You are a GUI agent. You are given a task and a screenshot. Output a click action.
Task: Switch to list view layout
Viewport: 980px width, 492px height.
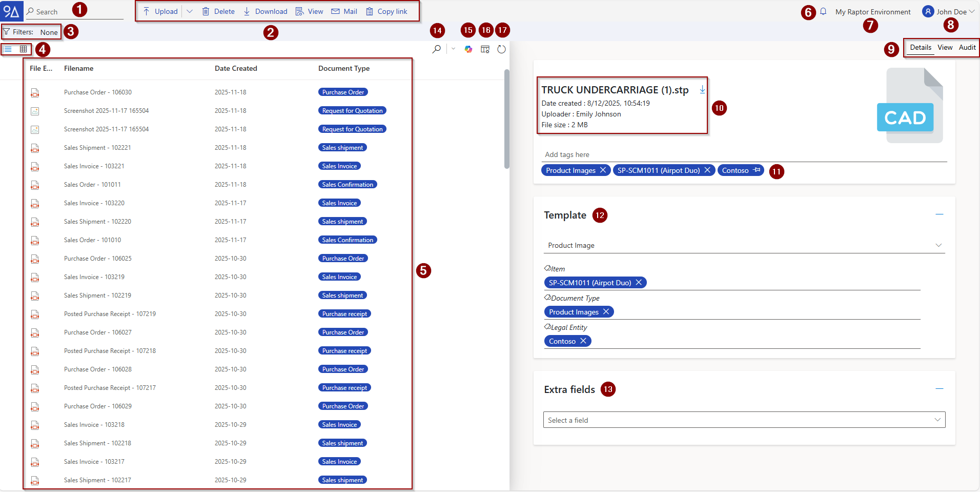point(8,49)
